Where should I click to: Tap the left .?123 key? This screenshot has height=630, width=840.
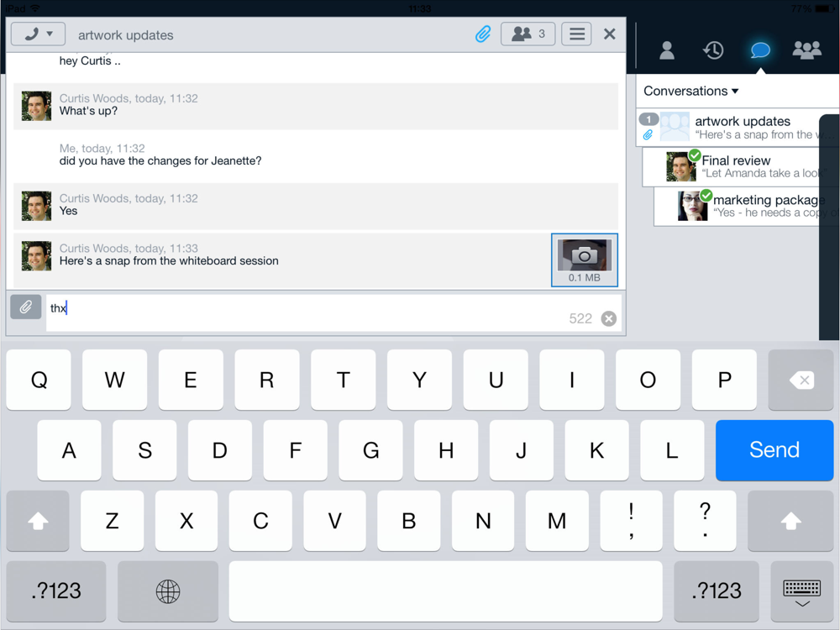pos(56,591)
